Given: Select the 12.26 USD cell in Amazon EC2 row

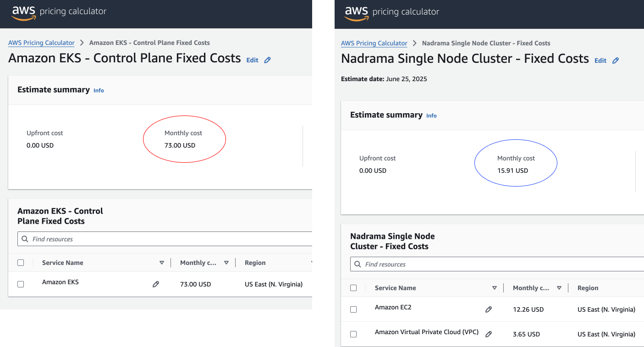Looking at the screenshot, I should pos(528,309).
